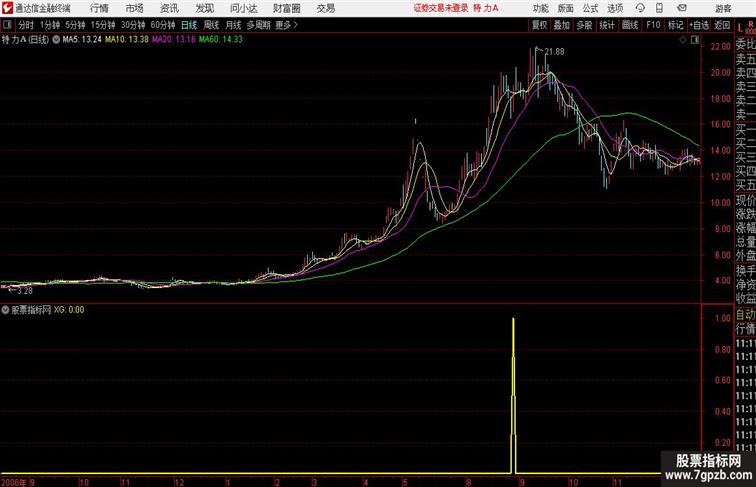Open F10 company information
The width and height of the screenshot is (756, 487).
coord(653,25)
